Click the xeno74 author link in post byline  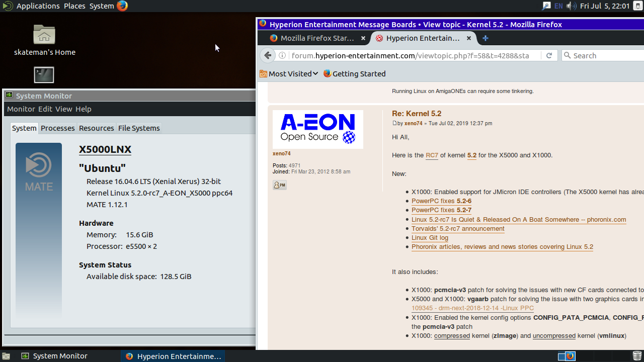414,123
